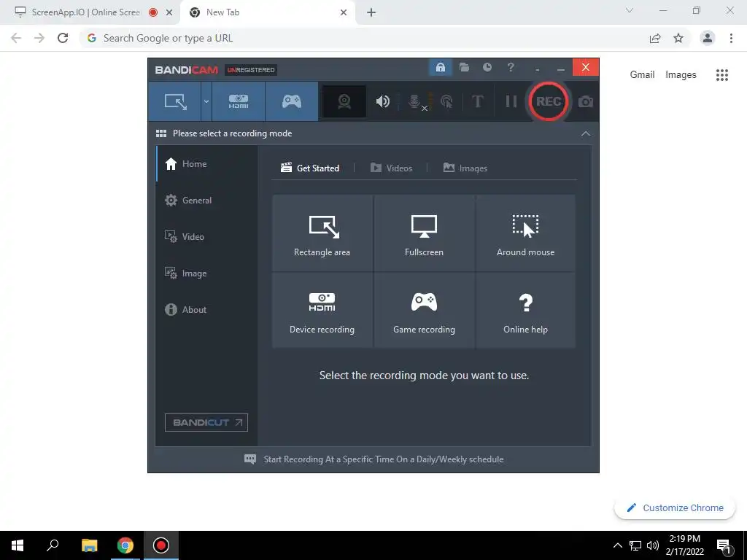
Task: Choose the Rectangle area recording tile
Action: pyautogui.click(x=322, y=233)
